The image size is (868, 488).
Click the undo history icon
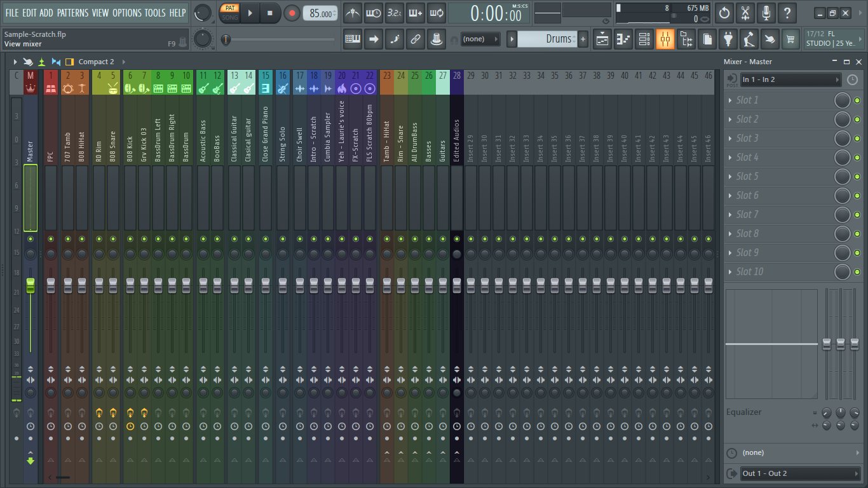(724, 13)
